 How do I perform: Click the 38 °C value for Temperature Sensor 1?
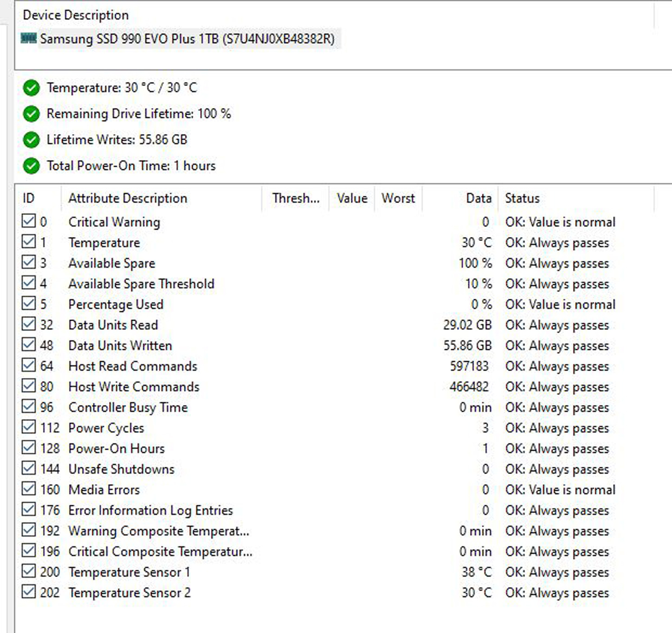point(477,573)
